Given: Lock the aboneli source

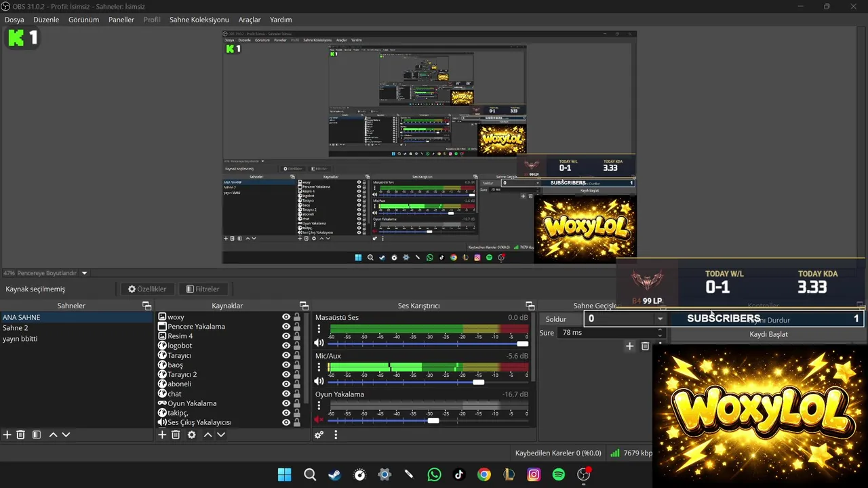Looking at the screenshot, I should (x=297, y=384).
